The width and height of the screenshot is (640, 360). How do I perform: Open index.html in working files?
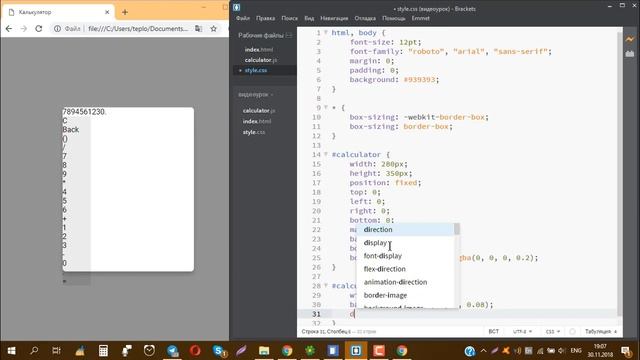pyautogui.click(x=259, y=49)
